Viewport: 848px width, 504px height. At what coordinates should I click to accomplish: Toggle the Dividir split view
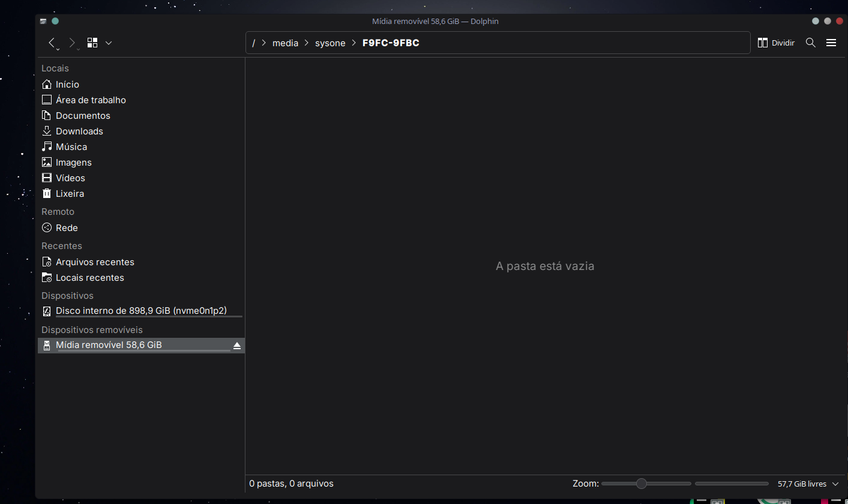[776, 43]
